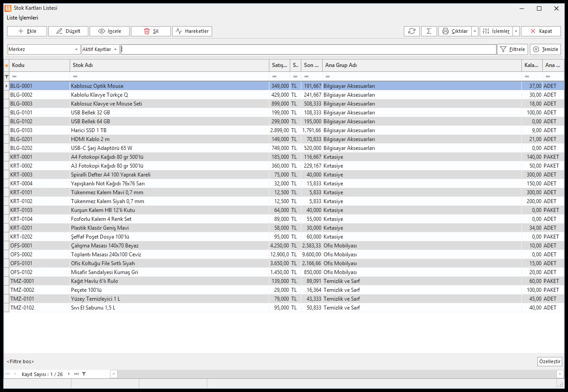Viewport: 568px width, 392px height.
Task: Sort by the Stok Adı column header
Action: coord(170,66)
